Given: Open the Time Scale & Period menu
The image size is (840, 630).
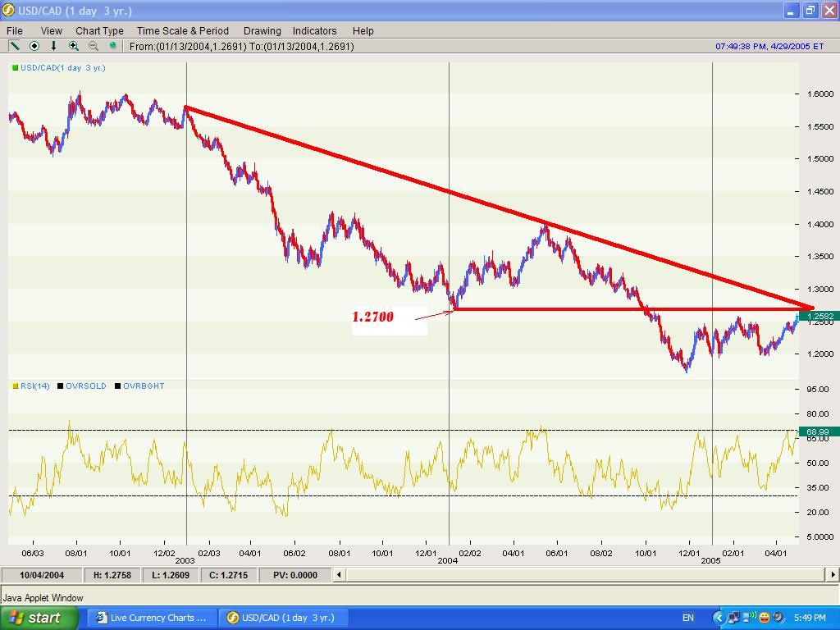Looking at the screenshot, I should [x=183, y=31].
